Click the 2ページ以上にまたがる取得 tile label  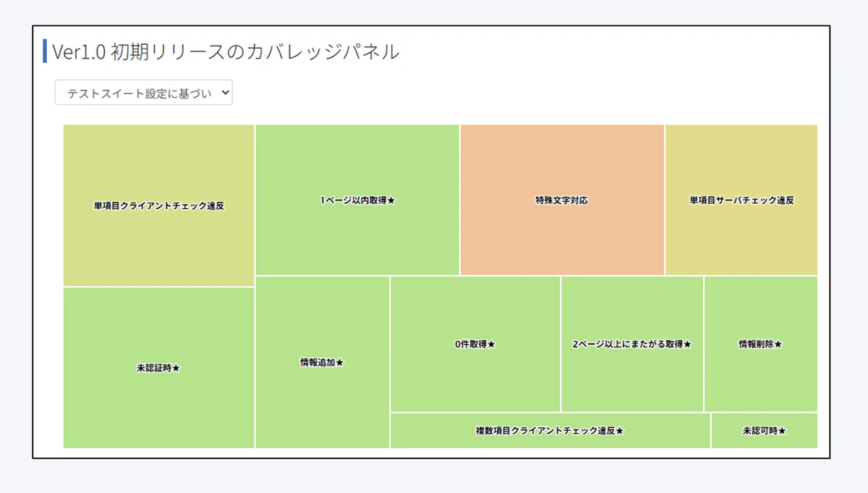(x=628, y=344)
